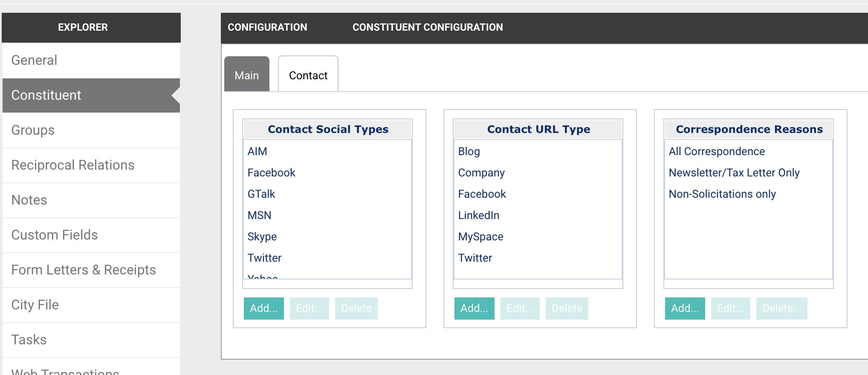Go to Custom Fields in explorer
Screen dimensions: 868x375
point(54,235)
